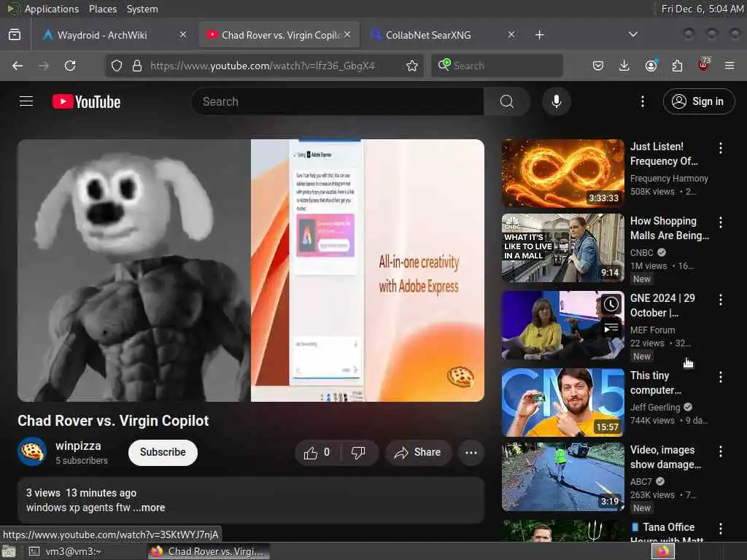Go to the YouTube home logo
The width and height of the screenshot is (747, 560).
(x=86, y=101)
